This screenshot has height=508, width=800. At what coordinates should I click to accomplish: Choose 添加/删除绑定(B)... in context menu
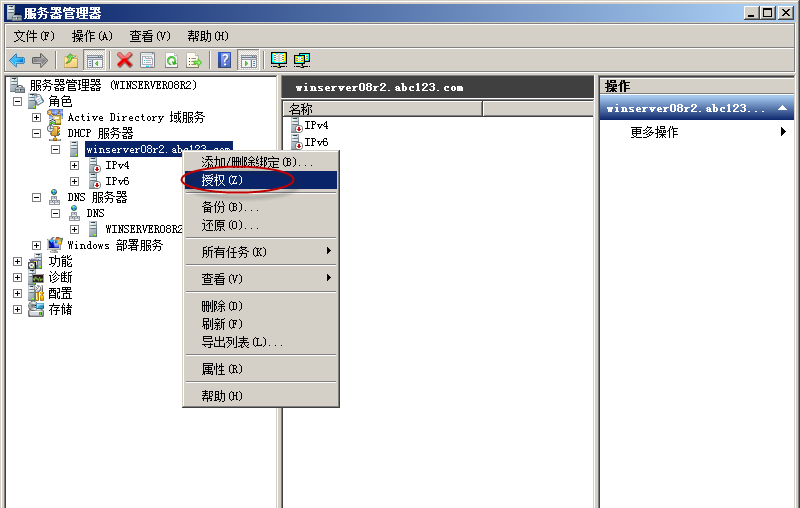pos(261,162)
